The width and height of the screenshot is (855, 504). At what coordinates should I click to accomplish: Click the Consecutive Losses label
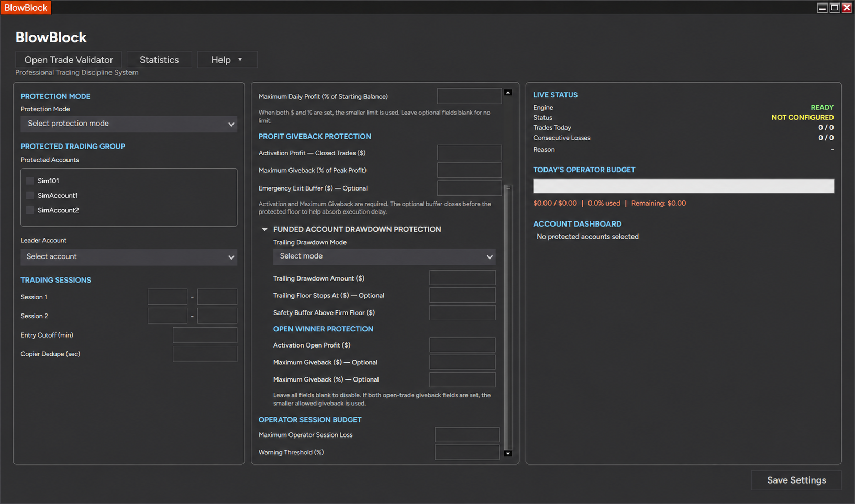click(561, 138)
